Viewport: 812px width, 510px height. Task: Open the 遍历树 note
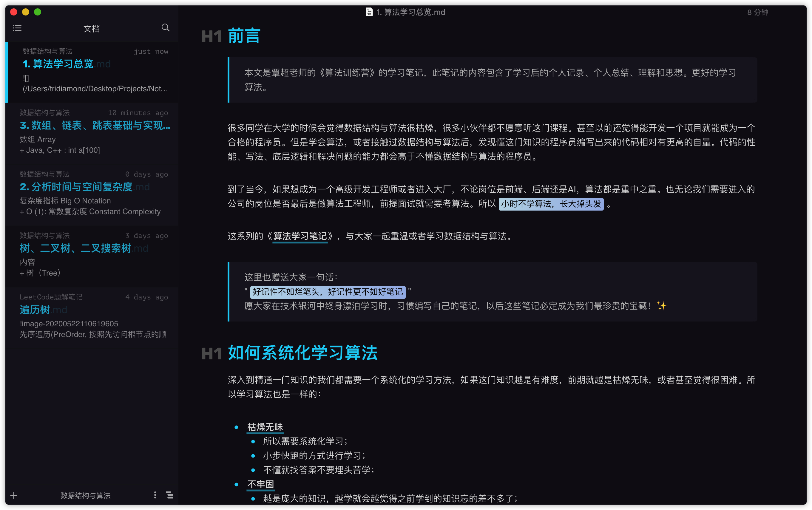coord(35,310)
